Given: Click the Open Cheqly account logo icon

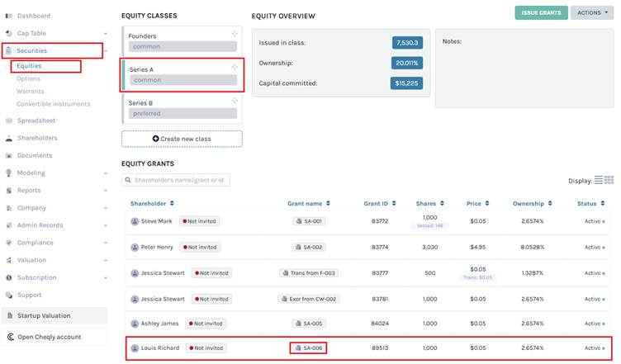Looking at the screenshot, I should tap(10, 337).
